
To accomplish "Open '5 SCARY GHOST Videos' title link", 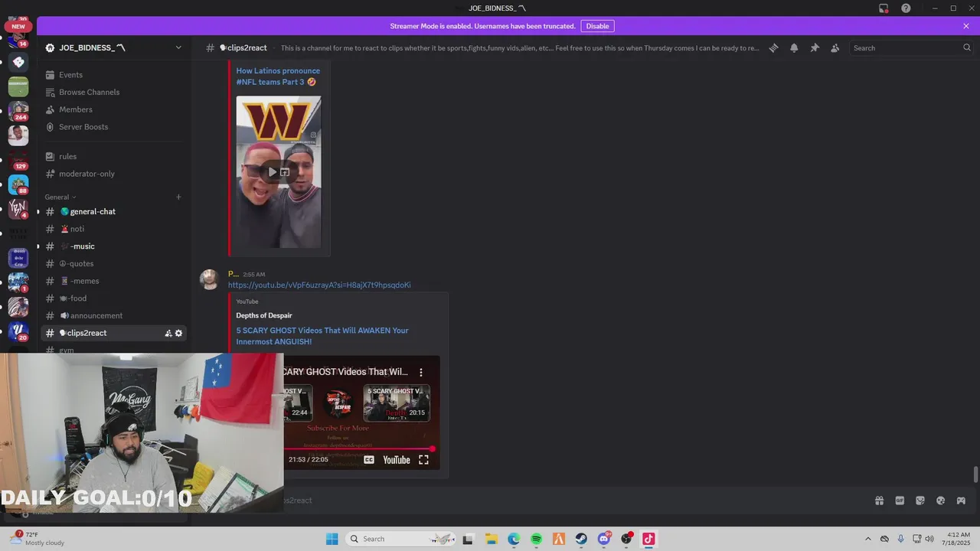I will coord(322,336).
